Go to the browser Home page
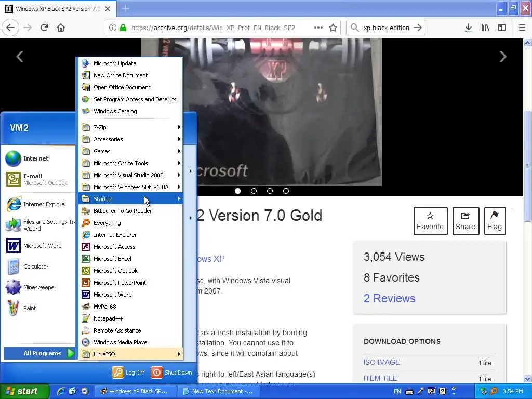Image resolution: width=532 pixels, height=399 pixels. point(61,28)
